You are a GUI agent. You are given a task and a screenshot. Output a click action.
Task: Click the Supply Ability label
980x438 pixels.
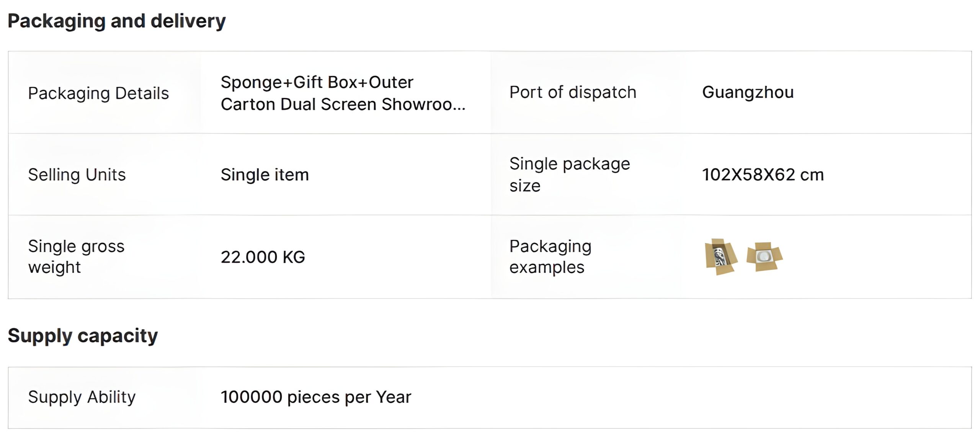82,397
